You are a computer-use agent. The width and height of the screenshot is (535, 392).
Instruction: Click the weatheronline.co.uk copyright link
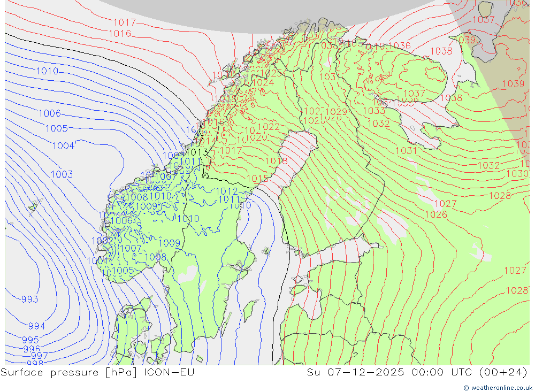tap(498, 388)
